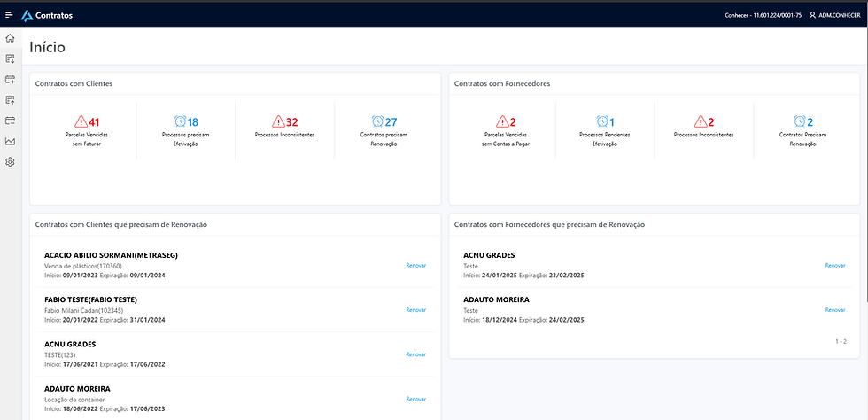Open the sidebar table with down-arrow icon

coord(10,58)
